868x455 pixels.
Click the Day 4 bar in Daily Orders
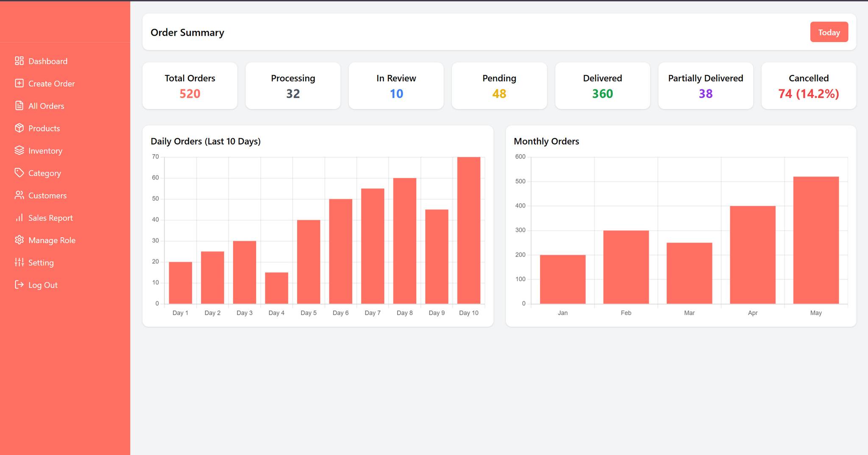click(x=276, y=288)
